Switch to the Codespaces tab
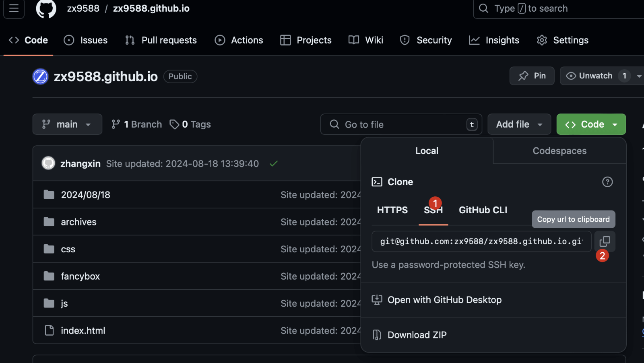The height and width of the screenshot is (363, 644). (x=559, y=151)
